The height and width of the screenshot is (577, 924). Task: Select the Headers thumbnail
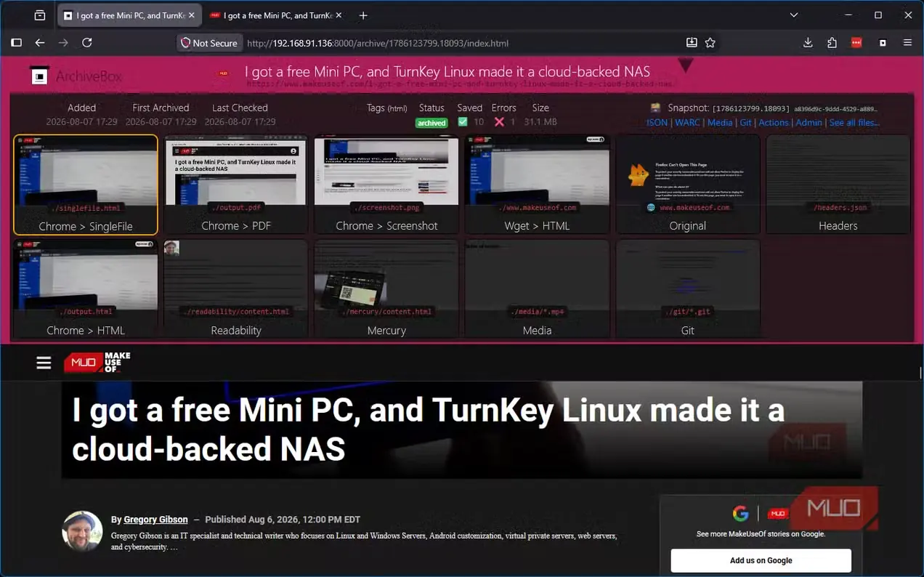[x=838, y=185]
